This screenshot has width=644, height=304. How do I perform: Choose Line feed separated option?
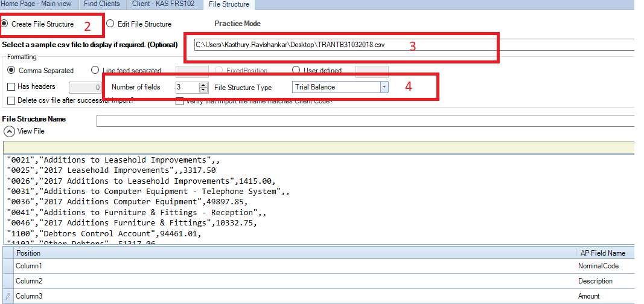(x=95, y=70)
